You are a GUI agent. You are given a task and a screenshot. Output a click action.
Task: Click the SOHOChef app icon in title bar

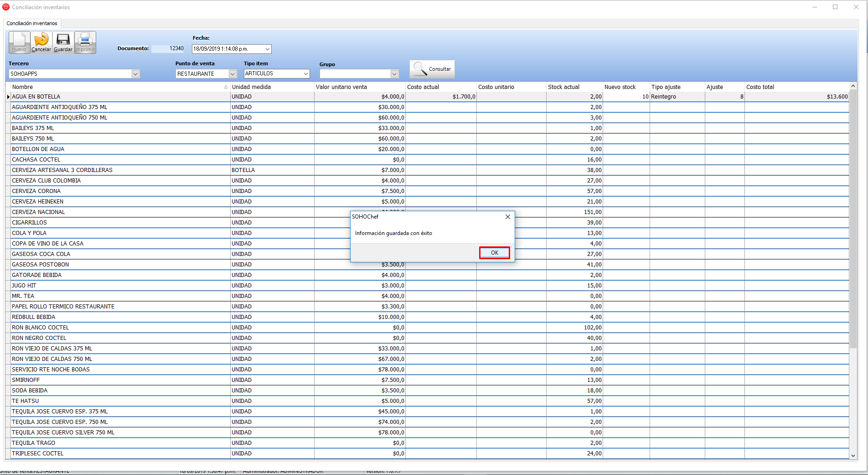[6, 7]
